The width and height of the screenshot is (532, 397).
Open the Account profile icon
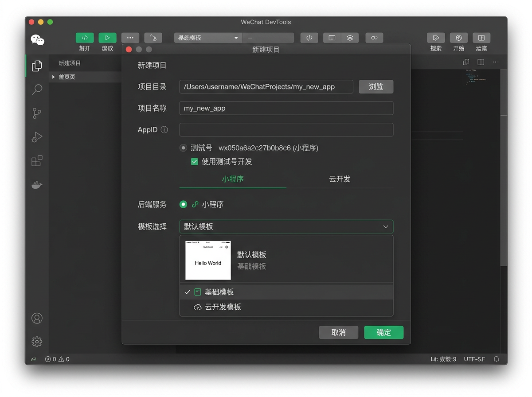click(37, 318)
